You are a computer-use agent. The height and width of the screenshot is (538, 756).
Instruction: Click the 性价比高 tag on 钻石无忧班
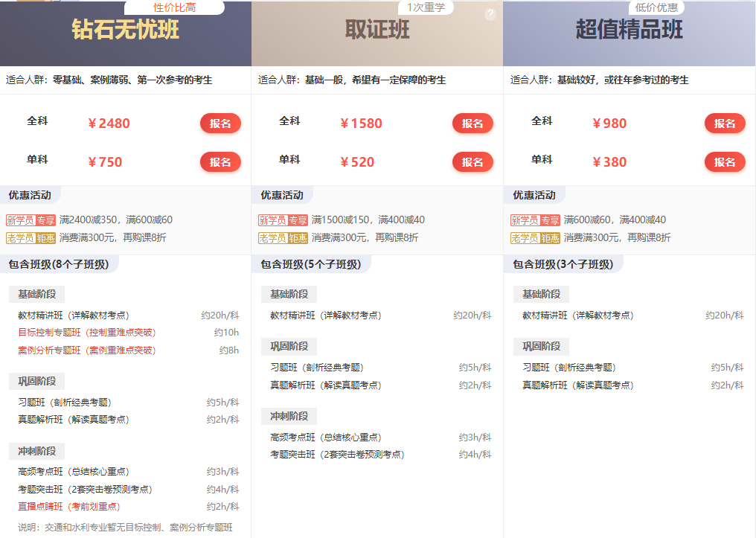point(174,8)
